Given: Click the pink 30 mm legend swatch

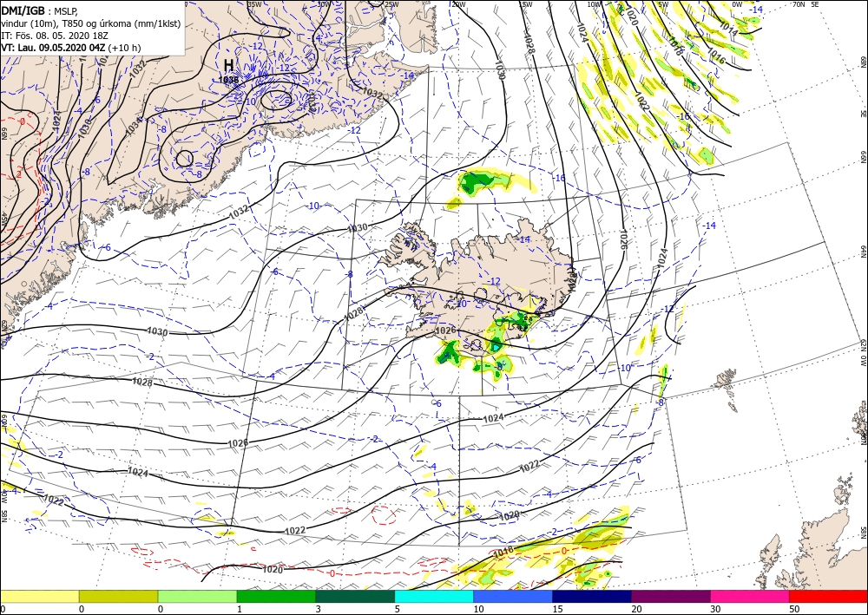Looking at the screenshot, I should 750,596.
